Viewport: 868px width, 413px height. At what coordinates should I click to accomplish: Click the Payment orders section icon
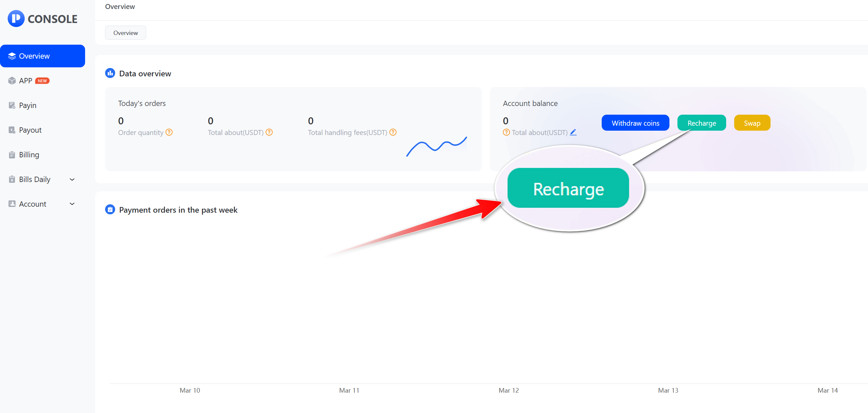tap(110, 209)
